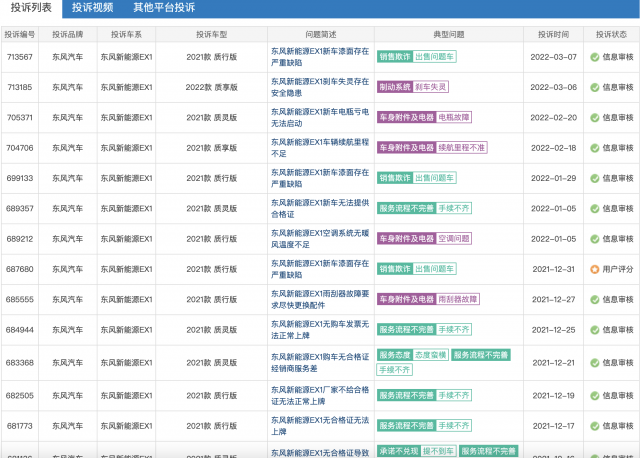Click the 2022款 质享版 model cell
The height and width of the screenshot is (458, 640).
click(x=211, y=87)
